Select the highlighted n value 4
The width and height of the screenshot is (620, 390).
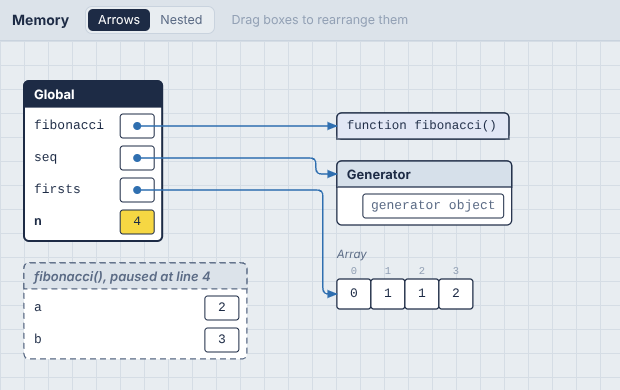pyautogui.click(x=137, y=222)
